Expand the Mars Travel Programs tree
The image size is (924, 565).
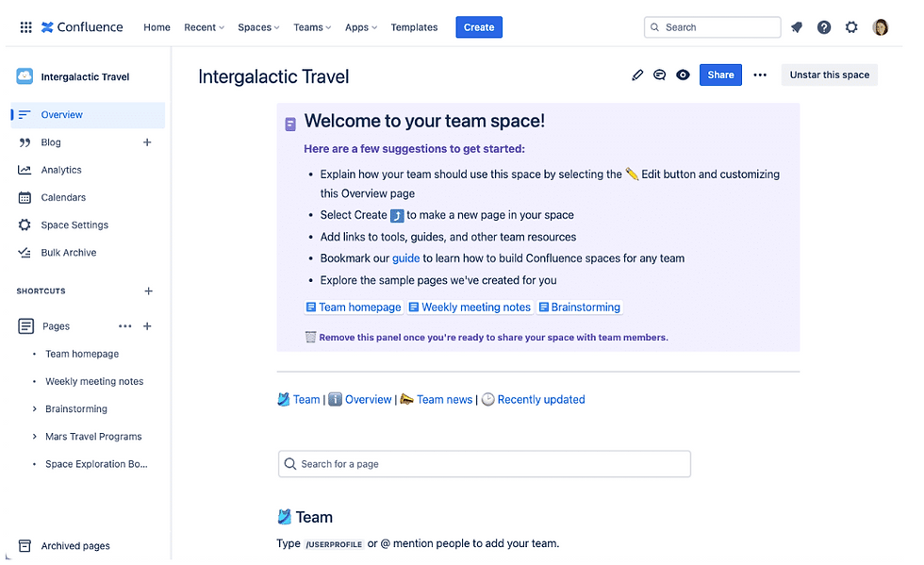[x=34, y=437]
